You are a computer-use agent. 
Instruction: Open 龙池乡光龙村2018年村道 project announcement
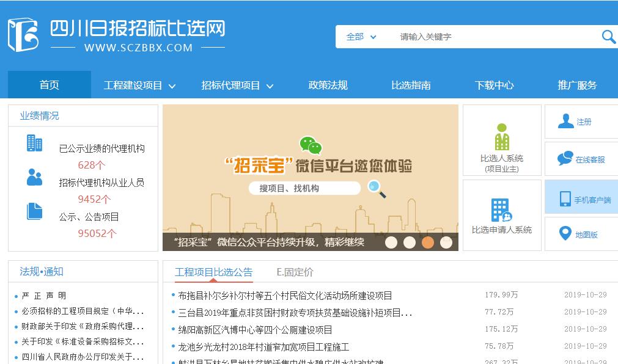point(263,347)
